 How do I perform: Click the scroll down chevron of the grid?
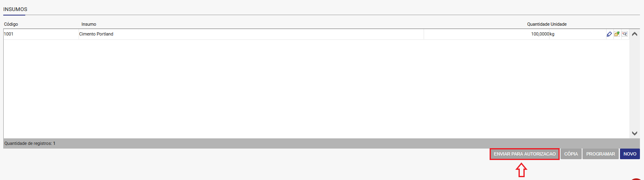pos(635,133)
